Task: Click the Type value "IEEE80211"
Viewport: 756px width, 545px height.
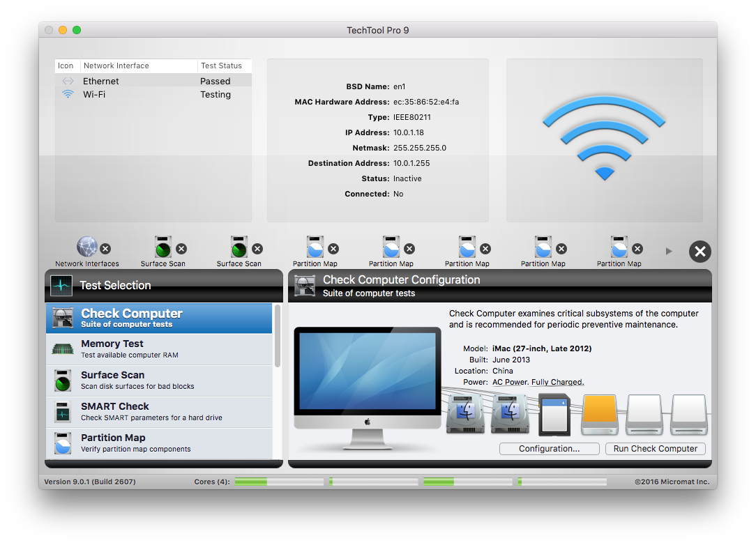Action: [x=412, y=117]
